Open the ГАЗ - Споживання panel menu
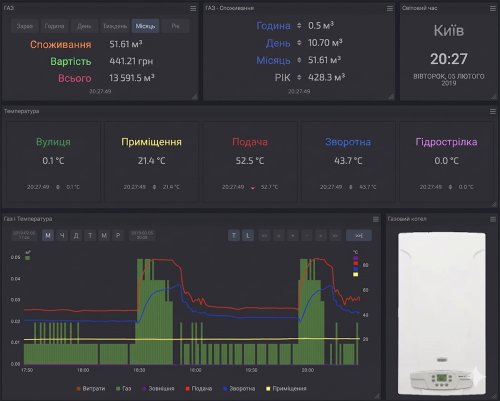The height and width of the screenshot is (401, 500). pos(390,9)
